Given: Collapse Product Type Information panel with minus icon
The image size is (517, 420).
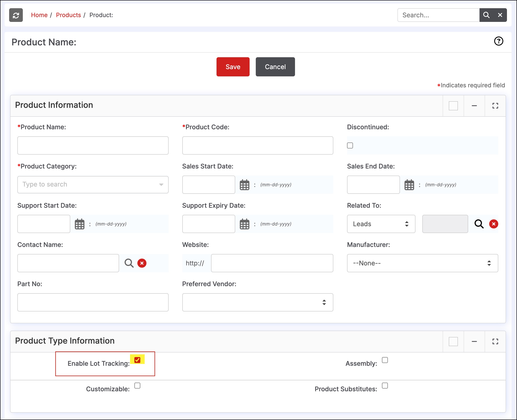Looking at the screenshot, I should [474, 341].
